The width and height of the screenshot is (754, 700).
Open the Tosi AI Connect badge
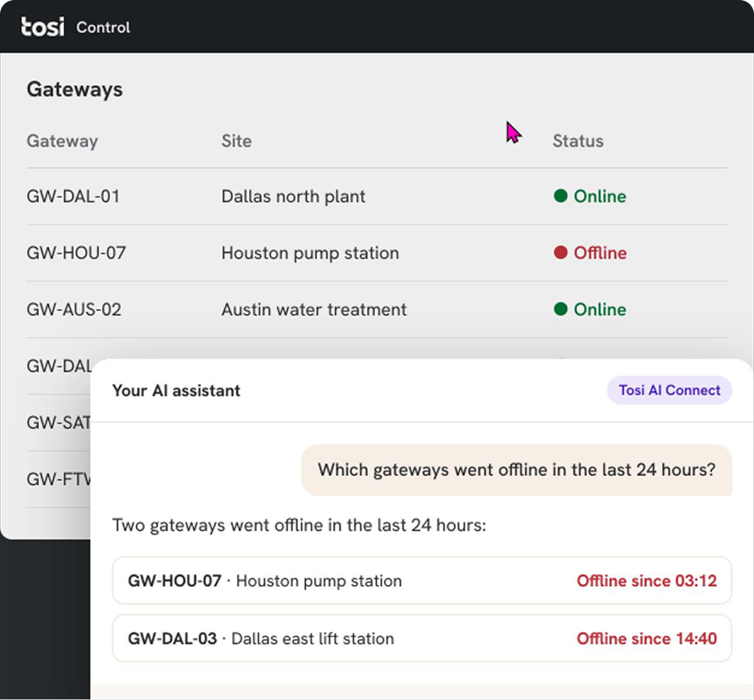pyautogui.click(x=670, y=390)
